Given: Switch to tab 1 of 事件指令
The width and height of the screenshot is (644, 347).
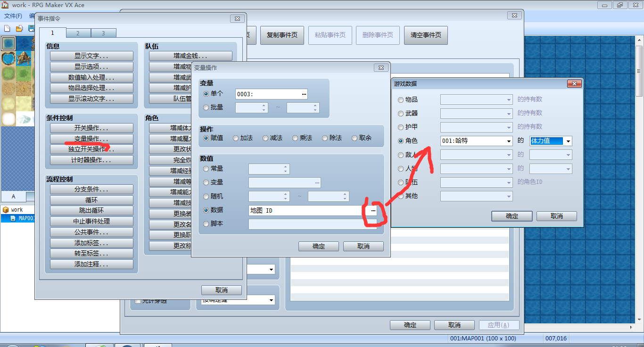Looking at the screenshot, I should [52, 33].
